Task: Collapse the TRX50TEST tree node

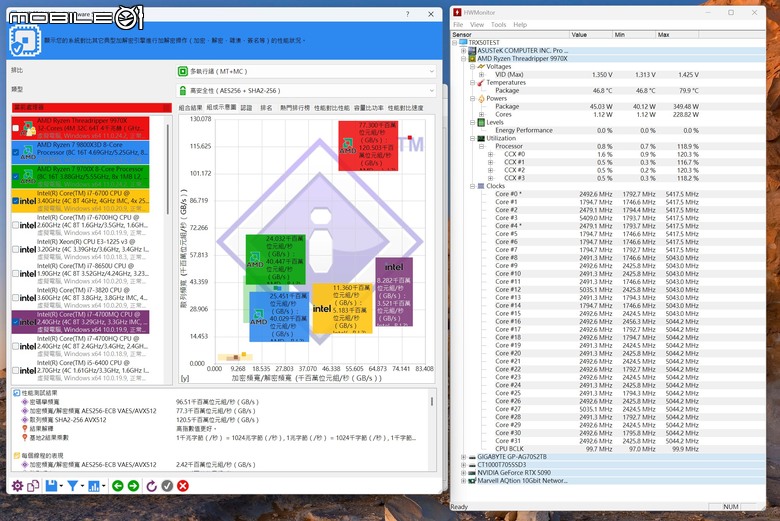Action: [455, 43]
